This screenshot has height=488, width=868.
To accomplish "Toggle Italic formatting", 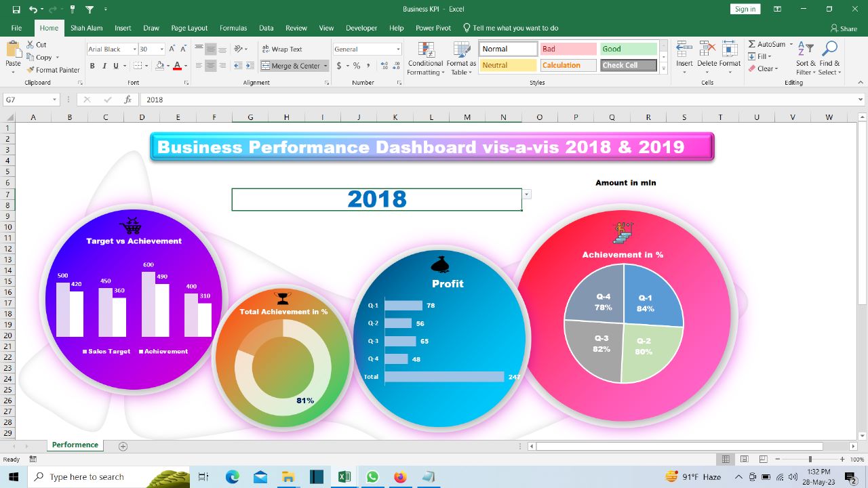I will pos(104,66).
